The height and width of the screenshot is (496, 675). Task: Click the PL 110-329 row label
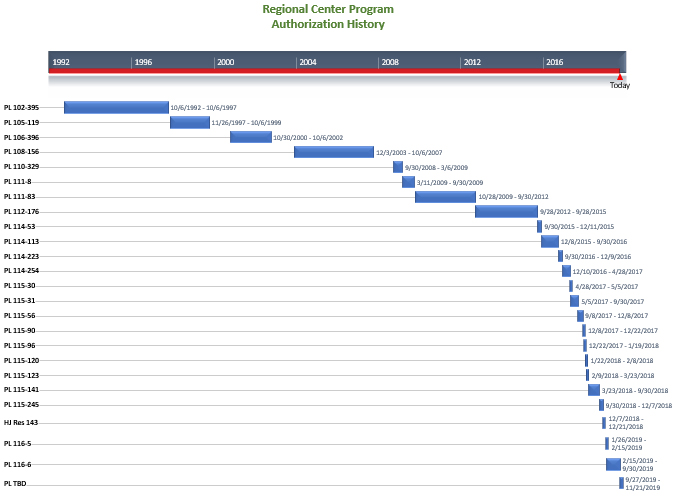[21, 167]
